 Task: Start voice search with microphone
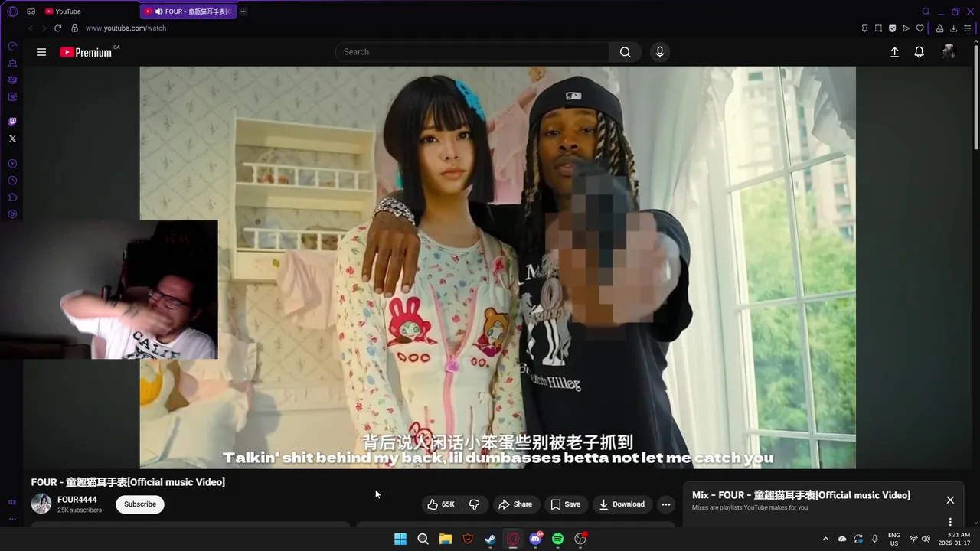(x=660, y=52)
